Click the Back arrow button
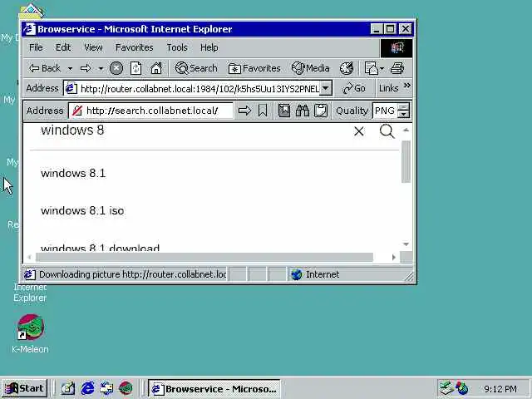This screenshot has width=532, height=399. pos(45,68)
